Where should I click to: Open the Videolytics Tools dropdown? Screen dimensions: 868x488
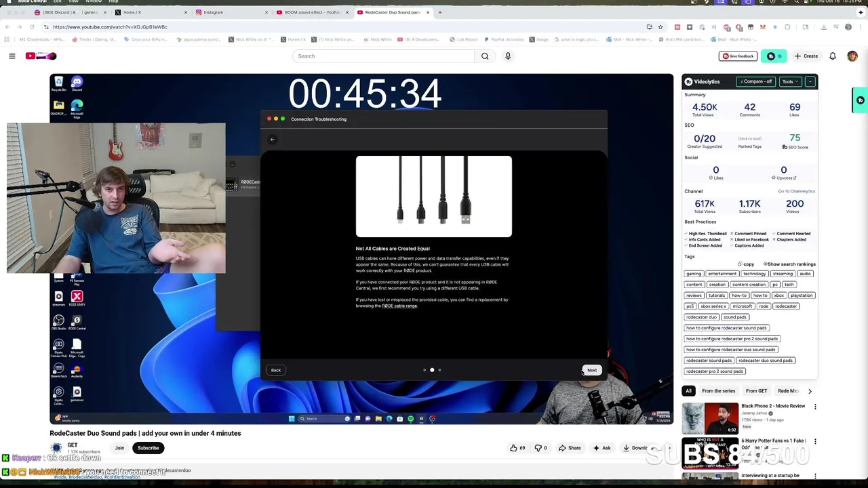789,81
